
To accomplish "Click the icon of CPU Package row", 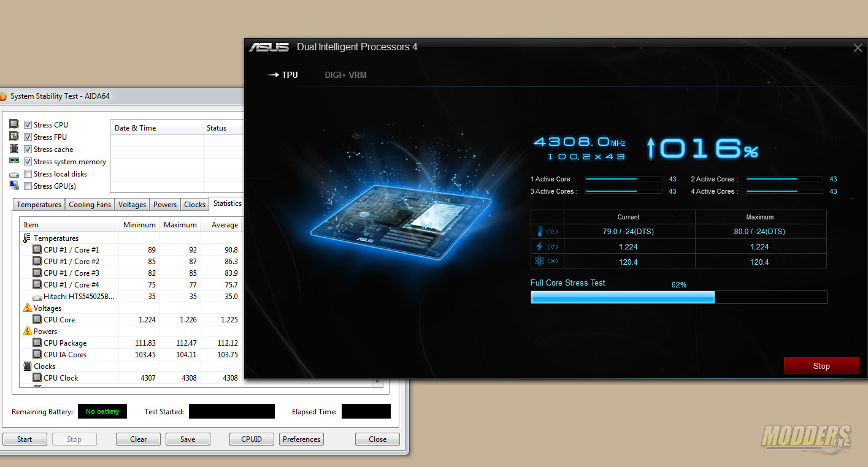I will pos(37,343).
